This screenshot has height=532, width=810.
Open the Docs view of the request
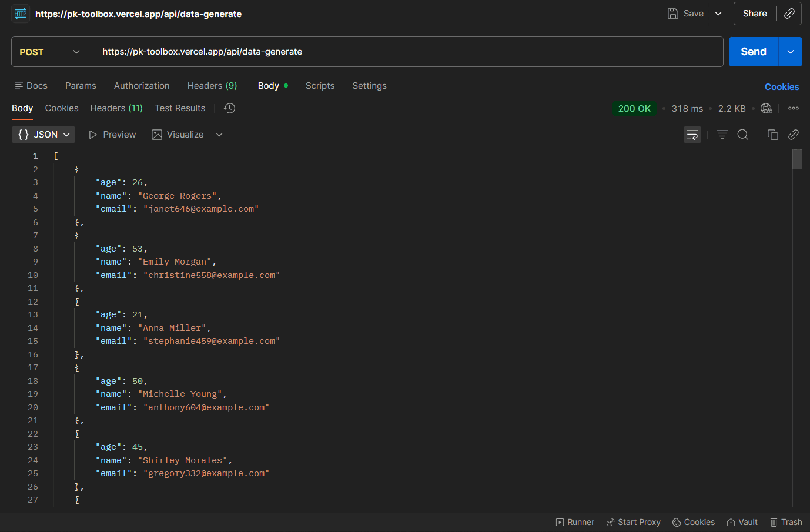coord(31,86)
